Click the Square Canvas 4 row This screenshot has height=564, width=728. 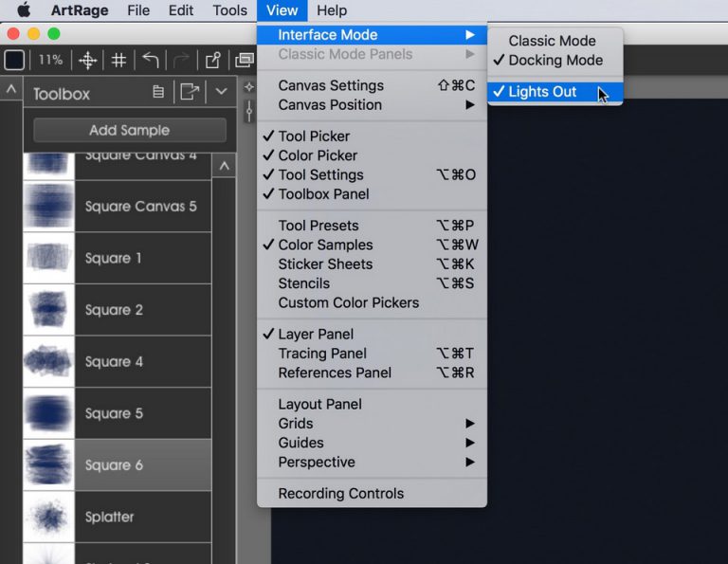tap(117, 166)
